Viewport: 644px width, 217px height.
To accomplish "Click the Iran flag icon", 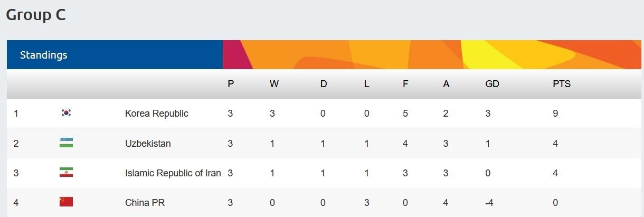I will [66, 173].
